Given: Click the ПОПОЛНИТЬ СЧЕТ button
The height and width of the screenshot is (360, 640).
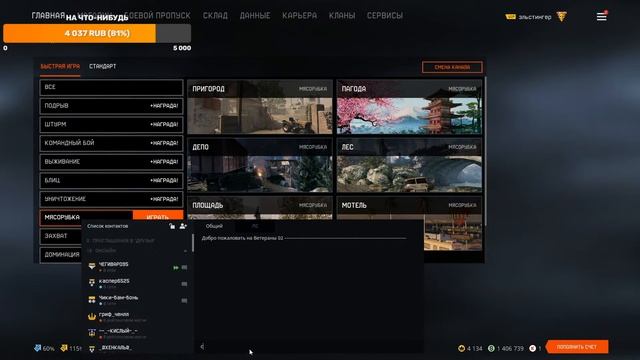Looking at the screenshot, I should coord(577,347).
